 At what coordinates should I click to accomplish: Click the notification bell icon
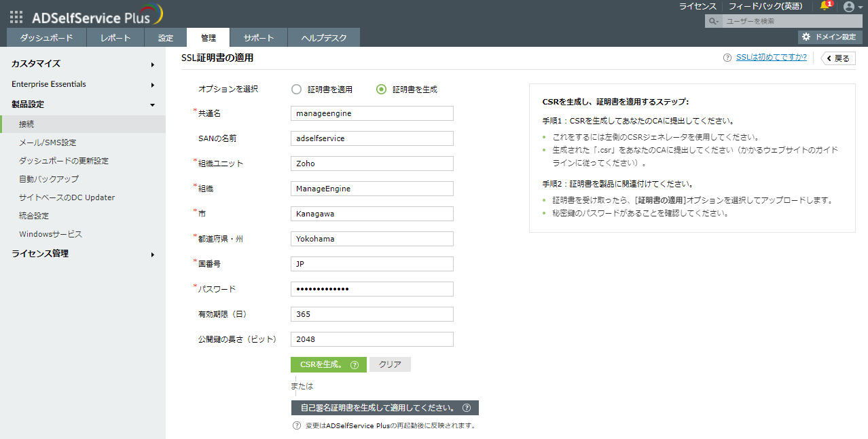825,7
